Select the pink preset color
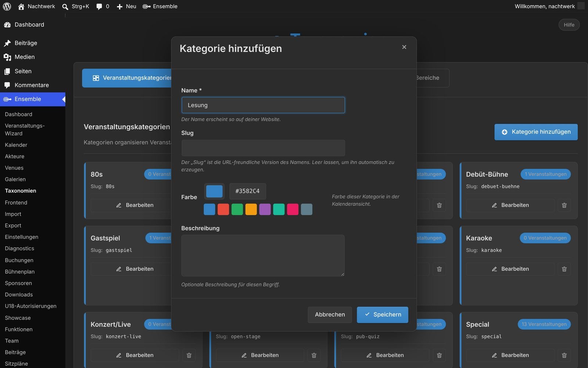The height and width of the screenshot is (368, 588). pyautogui.click(x=293, y=209)
